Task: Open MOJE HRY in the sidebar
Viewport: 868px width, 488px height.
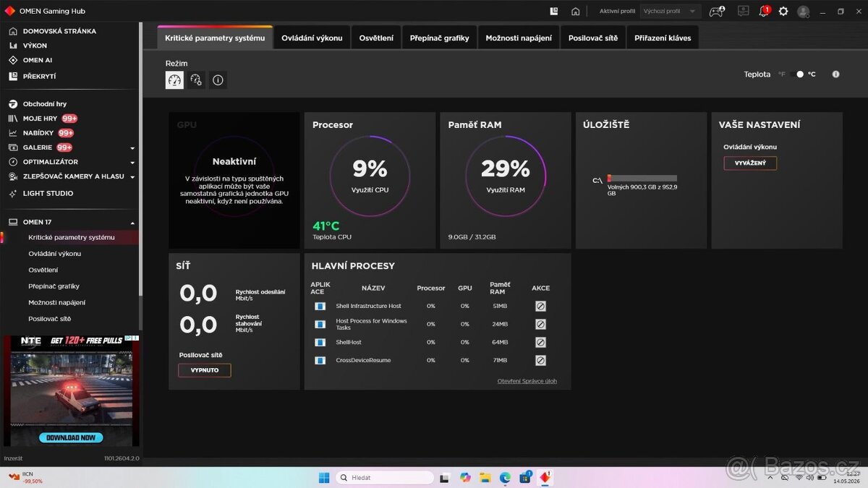Action: tap(40, 119)
